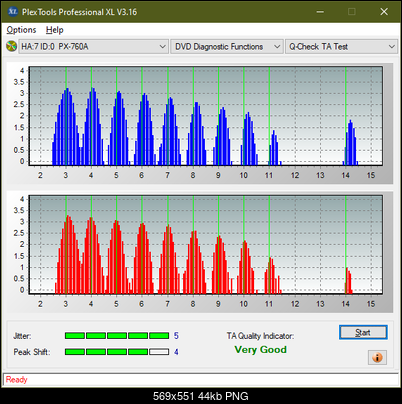Screen dimensions: 402x404
Task: Click the Peak Shift: label
Action: pyautogui.click(x=32, y=352)
